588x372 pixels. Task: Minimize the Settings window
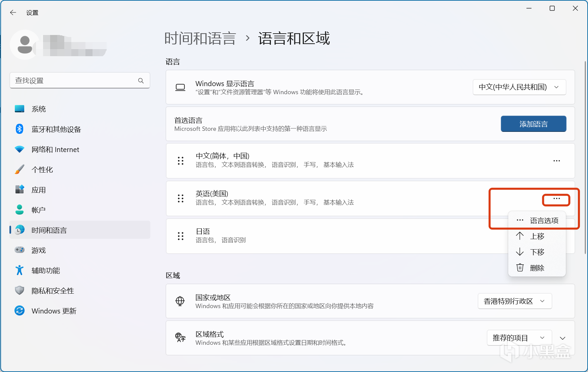pyautogui.click(x=529, y=8)
